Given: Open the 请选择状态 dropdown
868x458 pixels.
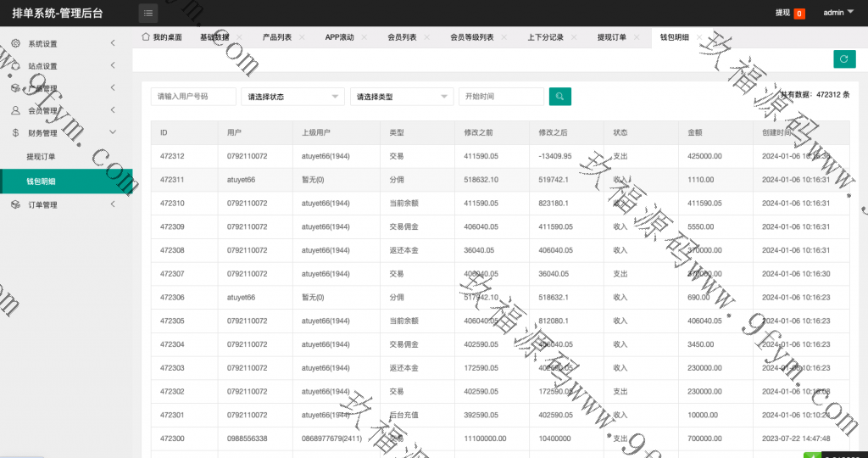Looking at the screenshot, I should point(292,97).
